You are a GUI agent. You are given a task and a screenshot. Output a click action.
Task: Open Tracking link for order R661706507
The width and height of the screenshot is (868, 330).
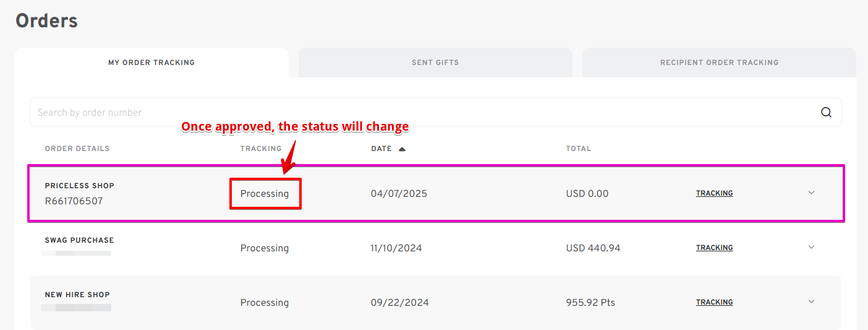(x=714, y=193)
